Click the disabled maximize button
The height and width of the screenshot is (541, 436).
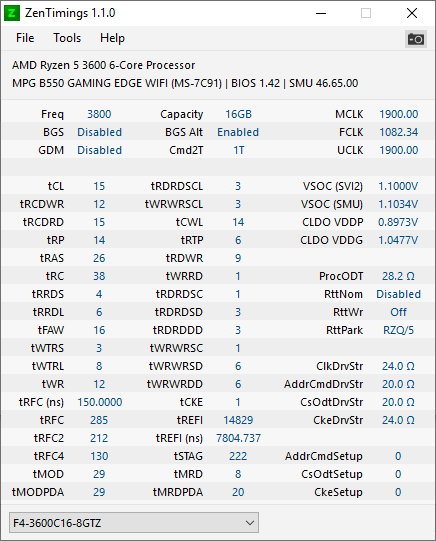tap(366, 13)
